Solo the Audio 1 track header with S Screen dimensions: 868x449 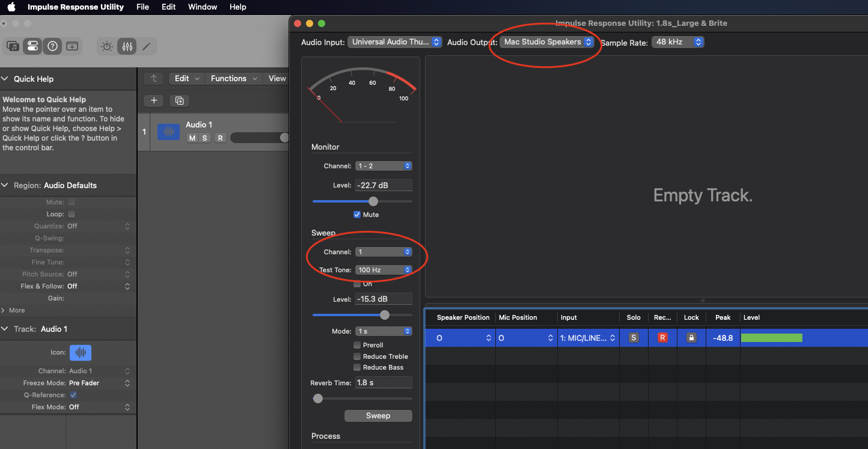[x=204, y=138]
